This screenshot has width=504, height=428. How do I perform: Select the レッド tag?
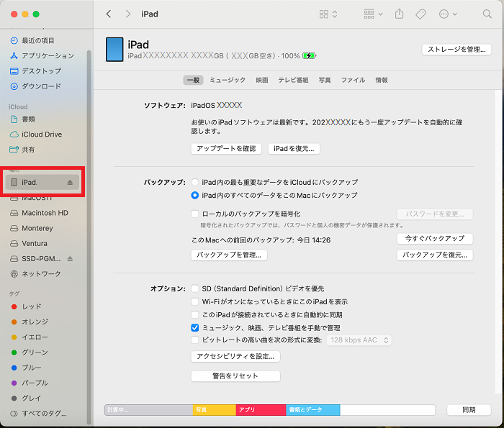(26, 306)
